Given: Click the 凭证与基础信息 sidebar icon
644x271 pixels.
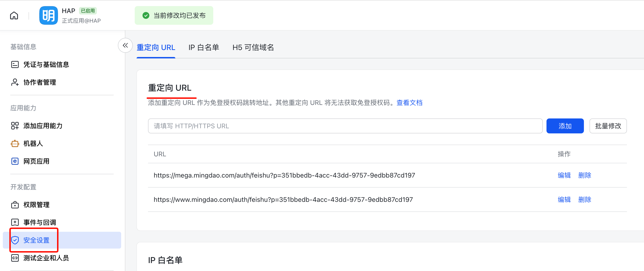Looking at the screenshot, I should 15,64.
